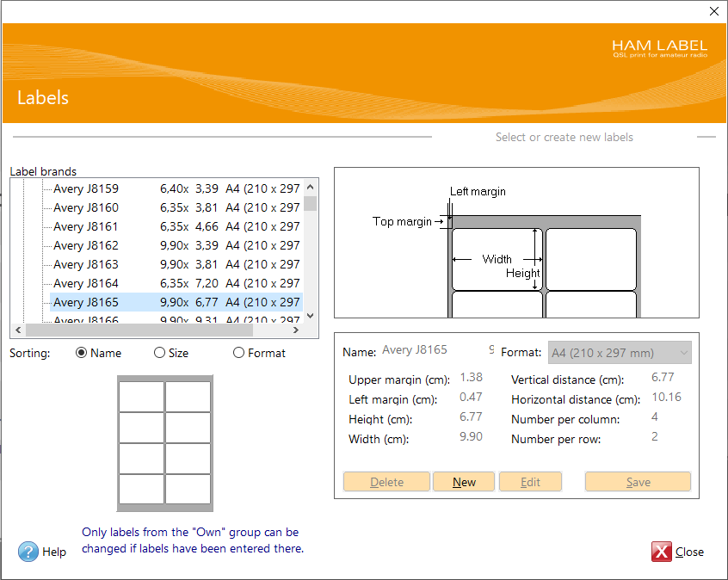The width and height of the screenshot is (728, 580).
Task: Select Format sorting radio button
Action: tap(238, 353)
